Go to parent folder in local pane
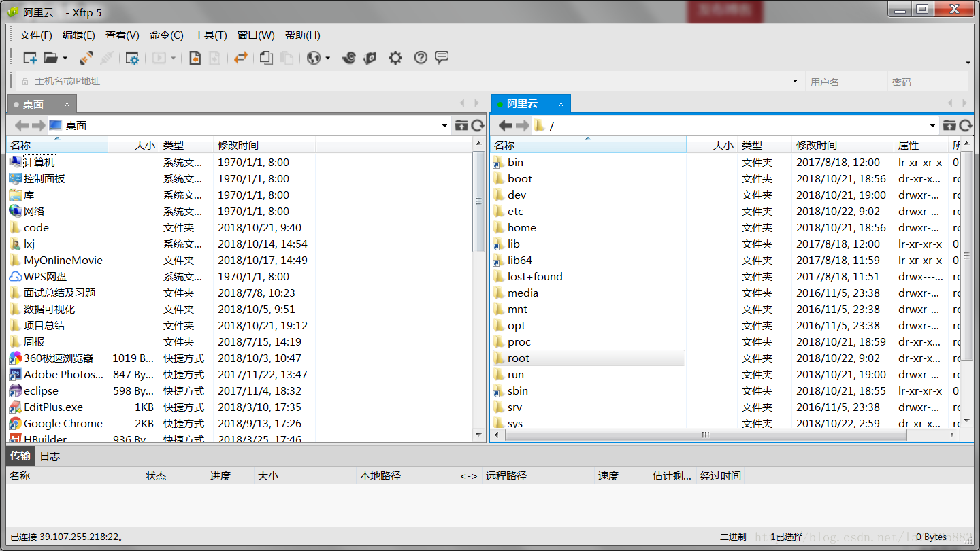This screenshot has height=551, width=980. 461,125
